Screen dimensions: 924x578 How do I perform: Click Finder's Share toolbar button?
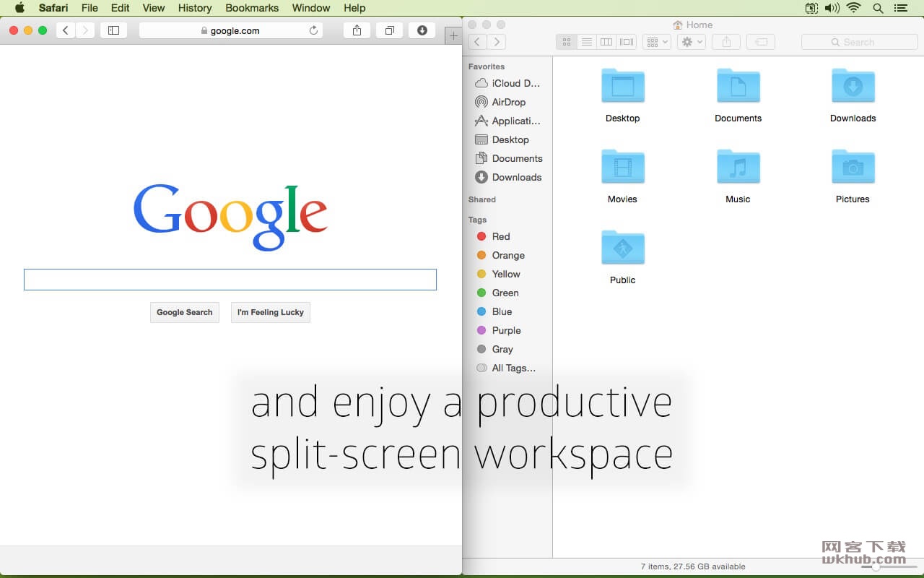click(x=726, y=42)
